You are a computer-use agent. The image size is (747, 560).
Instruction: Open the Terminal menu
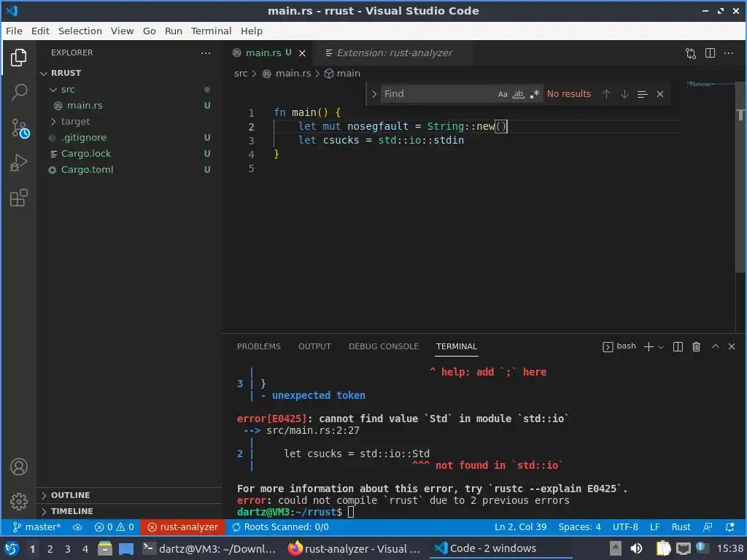click(x=211, y=31)
